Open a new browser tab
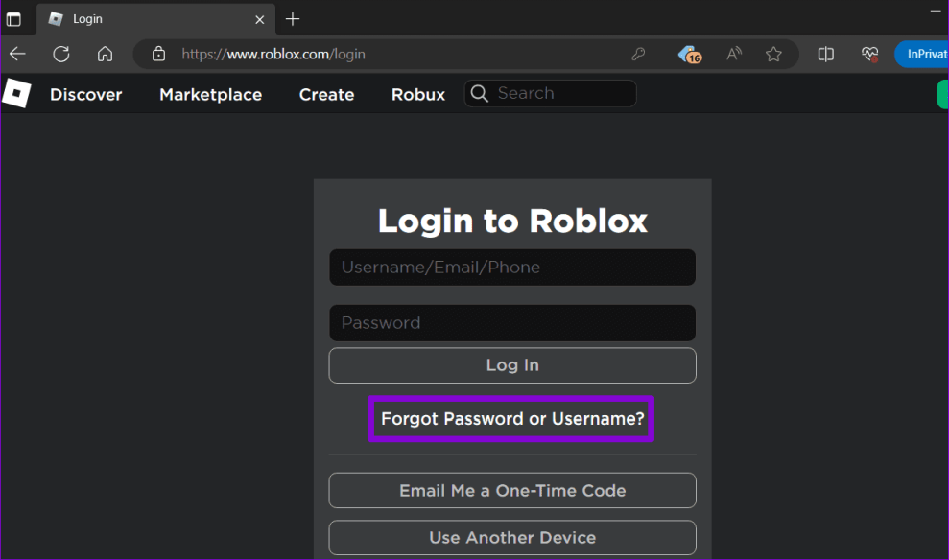Image resolution: width=949 pixels, height=560 pixels. tap(293, 19)
